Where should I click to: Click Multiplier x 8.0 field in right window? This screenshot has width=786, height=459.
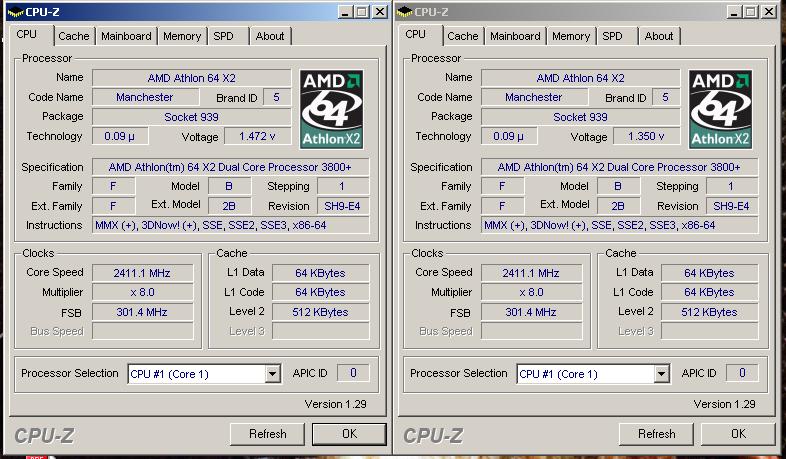tap(532, 292)
